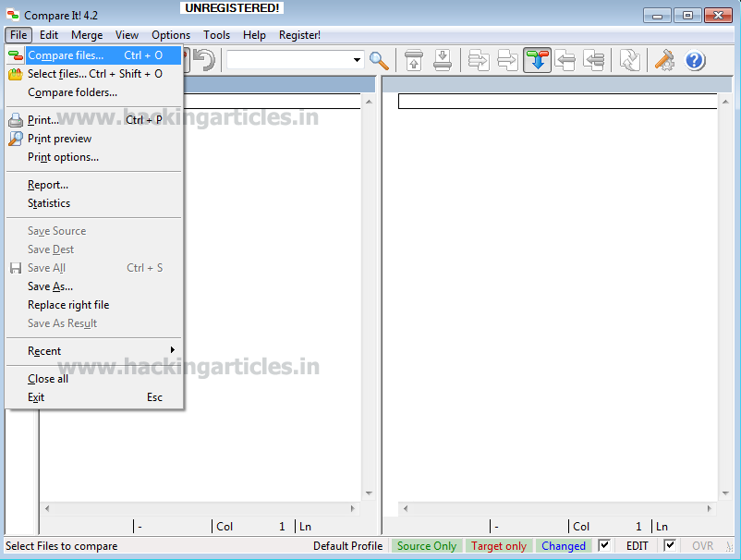The image size is (741, 560).
Task: Choose Report... from the menu
Action: click(94, 185)
